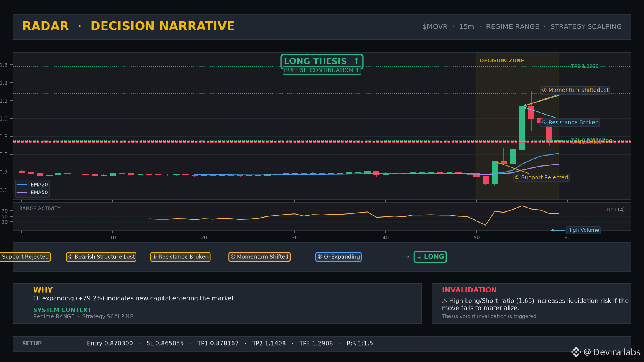The image size is (644, 362).
Task: Select the Bearish Structure Lost chip
Action: (x=101, y=257)
